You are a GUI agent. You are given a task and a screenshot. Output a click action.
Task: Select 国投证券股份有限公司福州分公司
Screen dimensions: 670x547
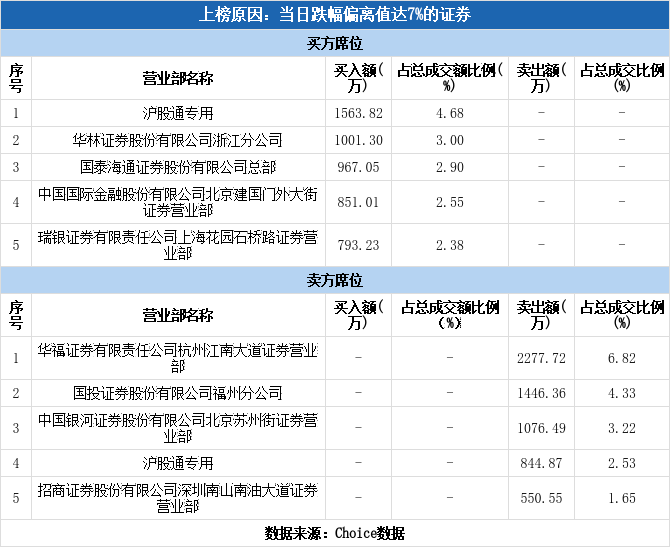point(178,393)
